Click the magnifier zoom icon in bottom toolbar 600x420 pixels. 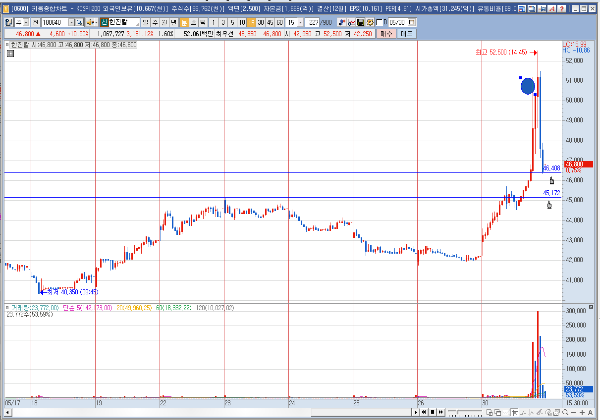[x=565, y=412]
